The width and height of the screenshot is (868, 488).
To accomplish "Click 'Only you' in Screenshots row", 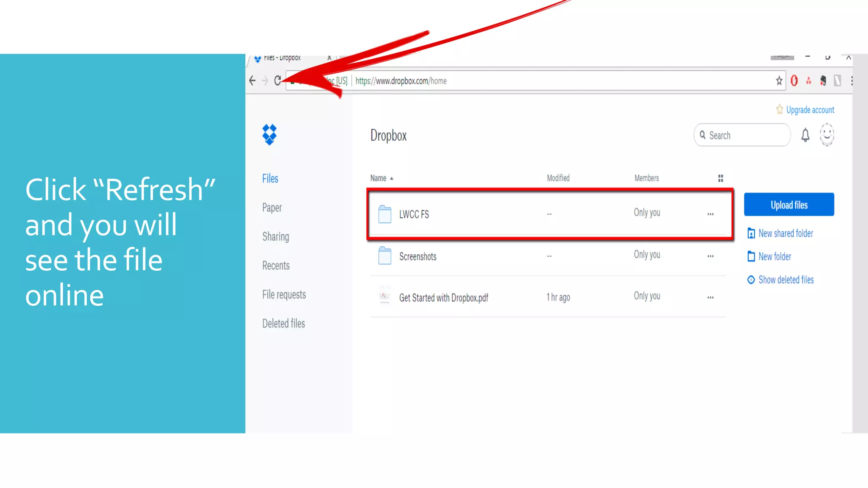I will 647,255.
